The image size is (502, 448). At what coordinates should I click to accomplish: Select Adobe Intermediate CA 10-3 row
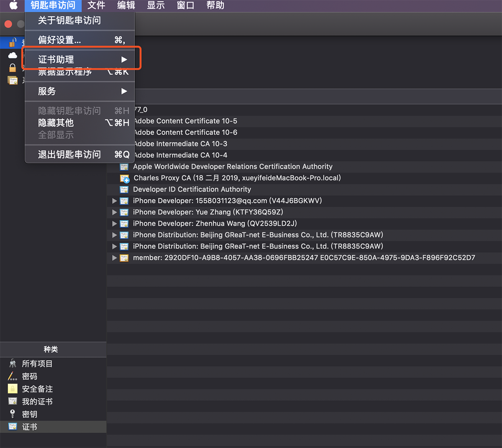[304, 143]
